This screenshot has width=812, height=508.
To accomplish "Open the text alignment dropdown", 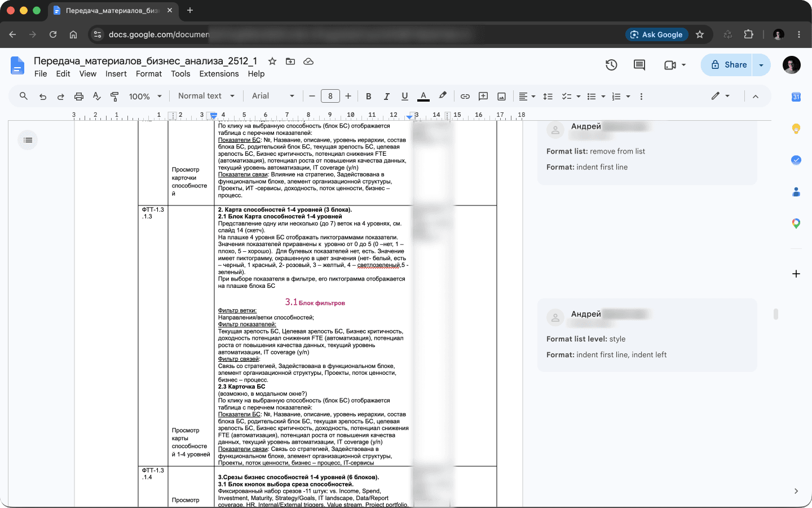I will 527,97.
